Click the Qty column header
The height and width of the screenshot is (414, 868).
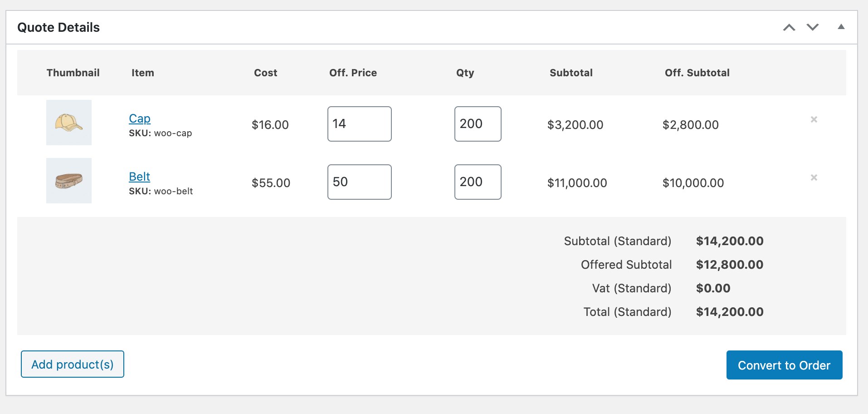[x=465, y=73]
